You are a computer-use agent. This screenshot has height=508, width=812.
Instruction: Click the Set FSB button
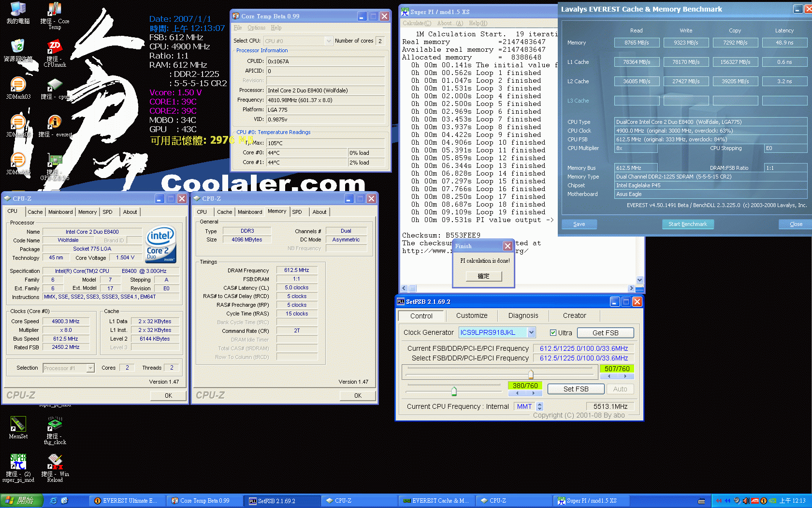pyautogui.click(x=576, y=389)
